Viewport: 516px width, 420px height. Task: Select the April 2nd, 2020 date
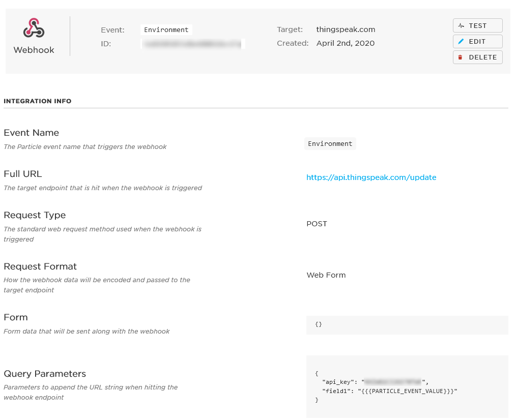(345, 43)
